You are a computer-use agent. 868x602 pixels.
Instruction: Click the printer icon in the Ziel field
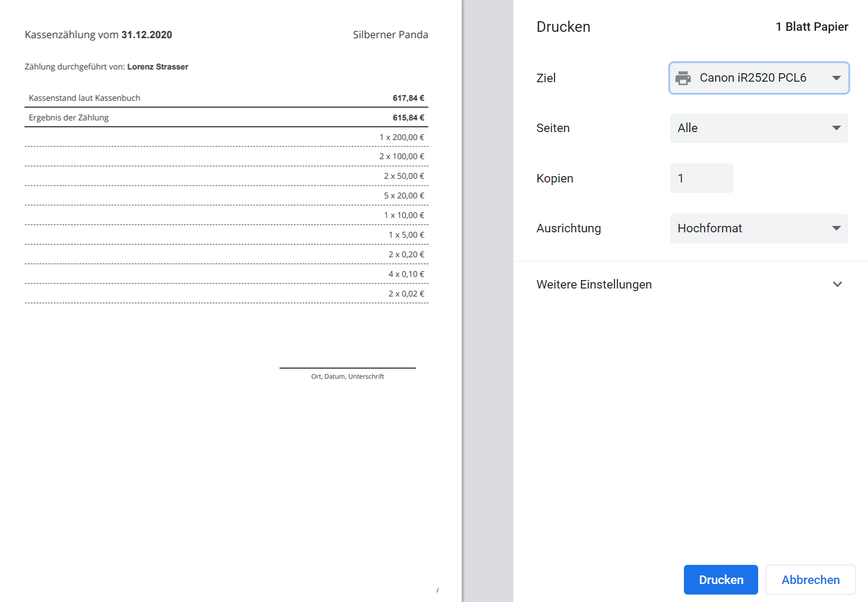(683, 78)
